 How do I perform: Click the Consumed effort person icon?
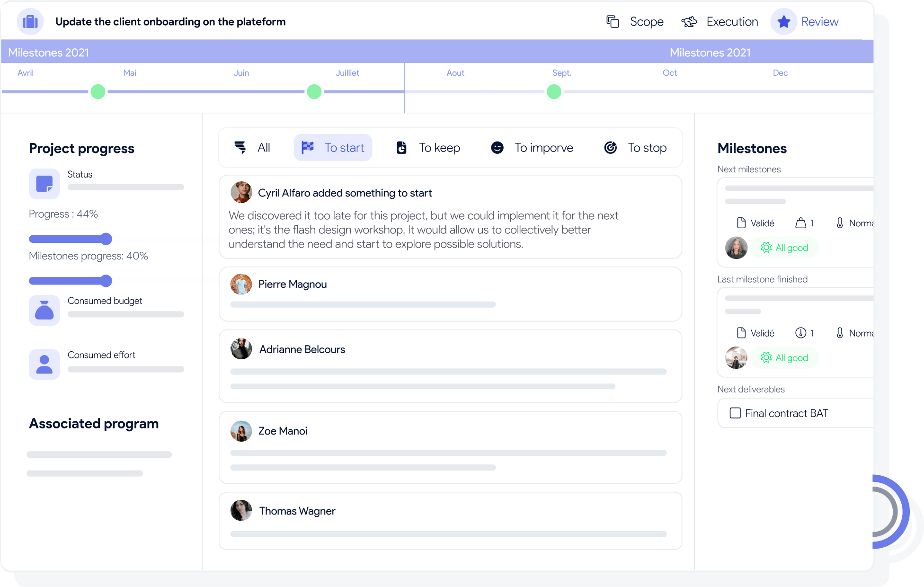[x=44, y=365]
